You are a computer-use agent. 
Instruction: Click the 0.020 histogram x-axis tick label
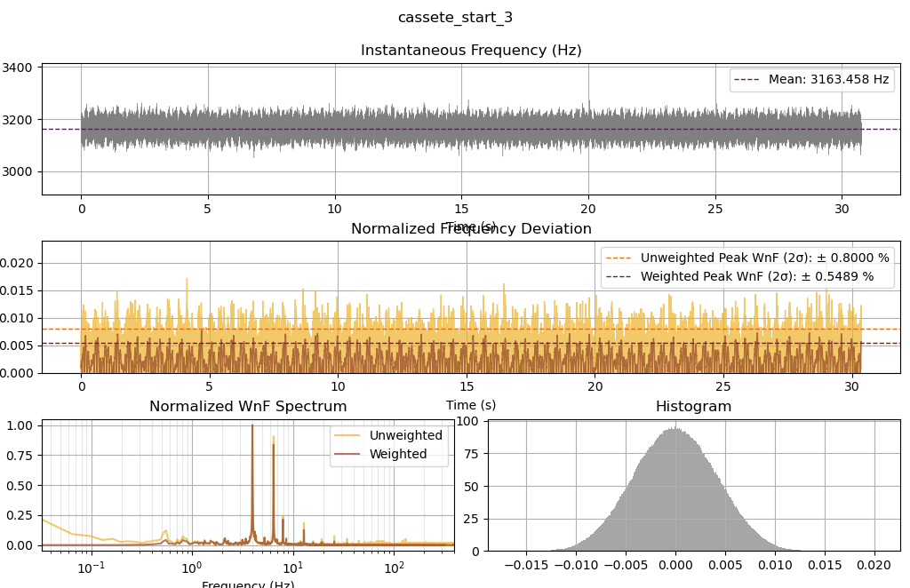[x=874, y=566]
